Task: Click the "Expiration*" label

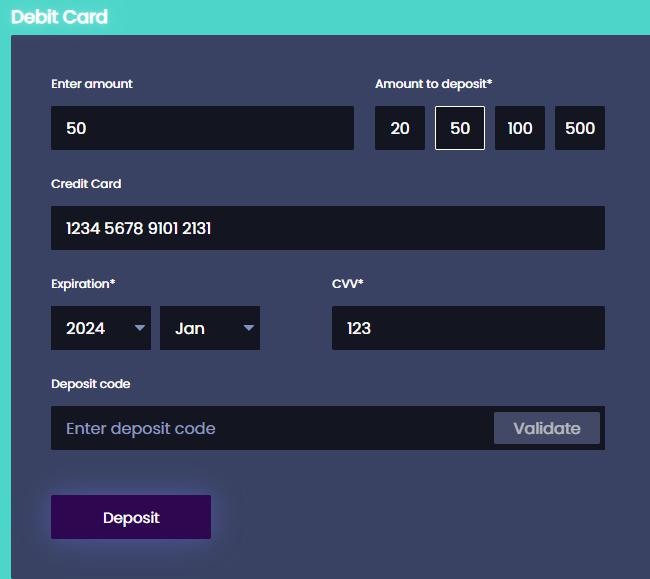Action: (83, 284)
